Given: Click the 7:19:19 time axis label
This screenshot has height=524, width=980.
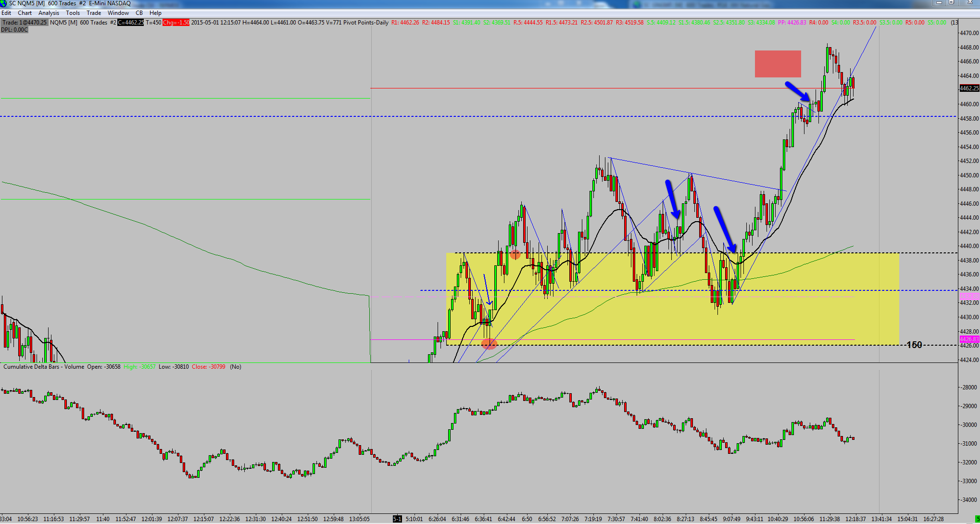Looking at the screenshot, I should pyautogui.click(x=593, y=519).
